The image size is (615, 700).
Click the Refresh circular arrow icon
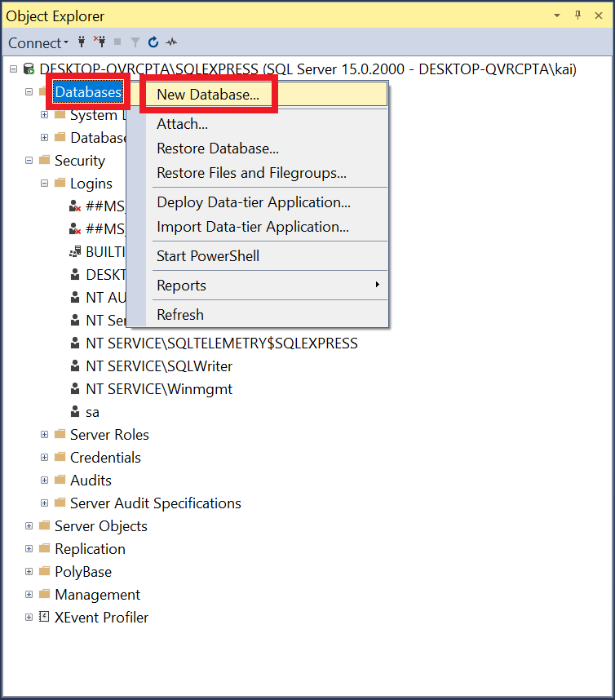(153, 42)
